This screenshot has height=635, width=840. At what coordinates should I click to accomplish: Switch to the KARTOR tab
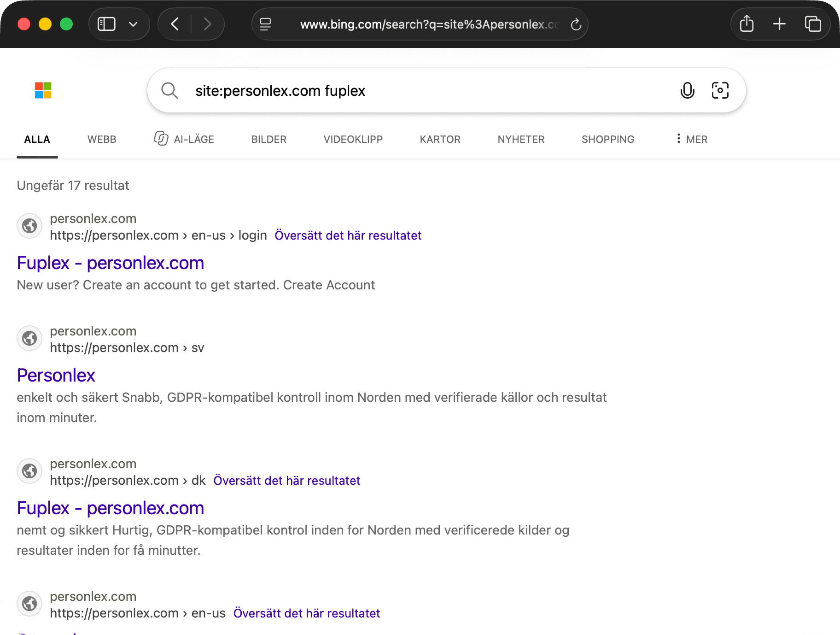tap(440, 139)
